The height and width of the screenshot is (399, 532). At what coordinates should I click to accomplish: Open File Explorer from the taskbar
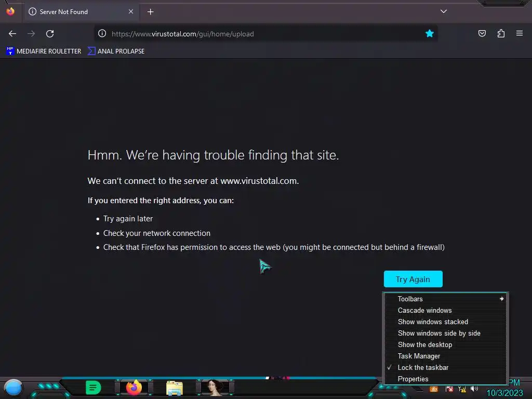pyautogui.click(x=175, y=388)
